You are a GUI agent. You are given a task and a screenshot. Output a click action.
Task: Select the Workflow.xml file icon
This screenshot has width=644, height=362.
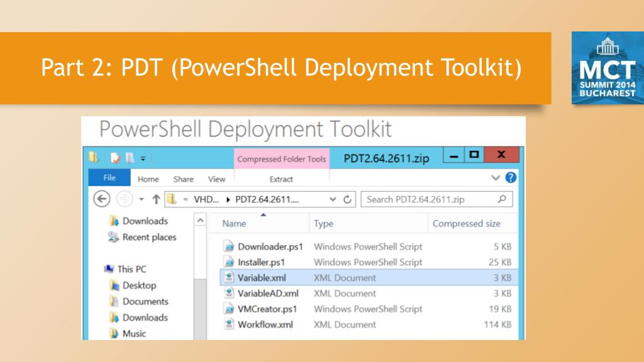tap(229, 324)
